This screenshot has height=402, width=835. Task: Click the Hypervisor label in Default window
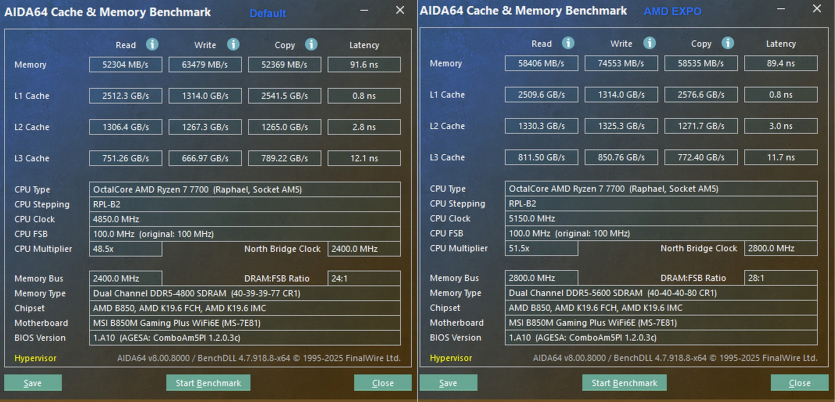click(35, 358)
